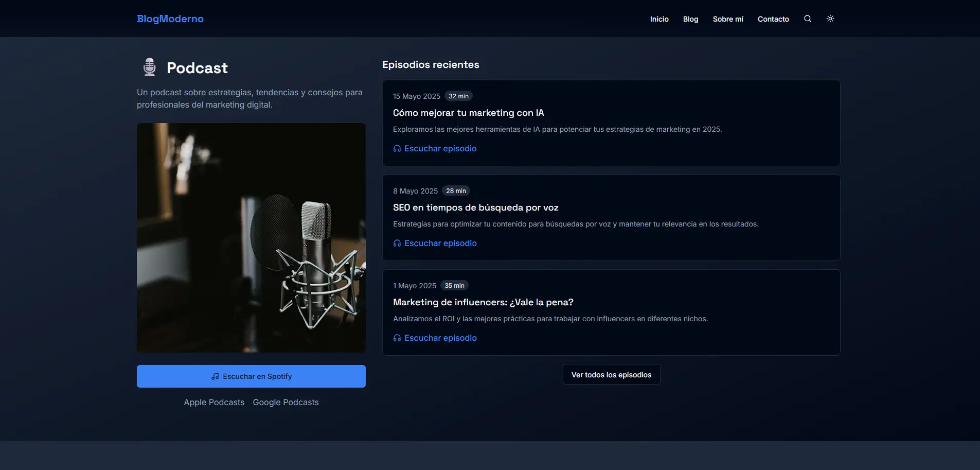This screenshot has height=470, width=980.
Task: Click headphones icon for the IA marketing episode
Action: [x=397, y=149]
